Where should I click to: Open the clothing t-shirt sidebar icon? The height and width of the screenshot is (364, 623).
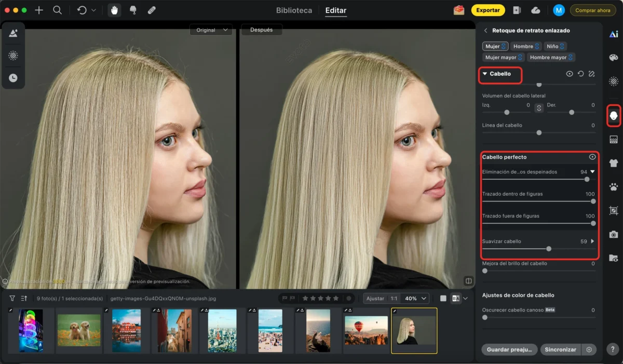tap(613, 163)
